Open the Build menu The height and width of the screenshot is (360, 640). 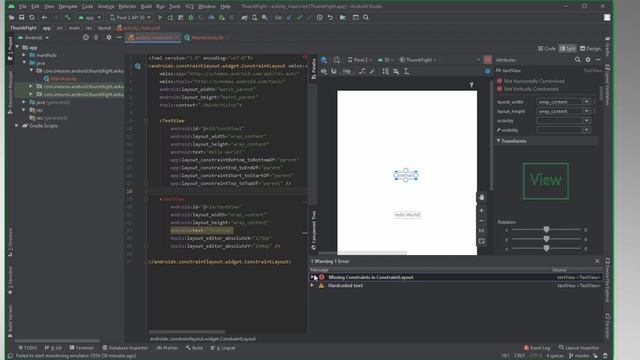point(146,7)
